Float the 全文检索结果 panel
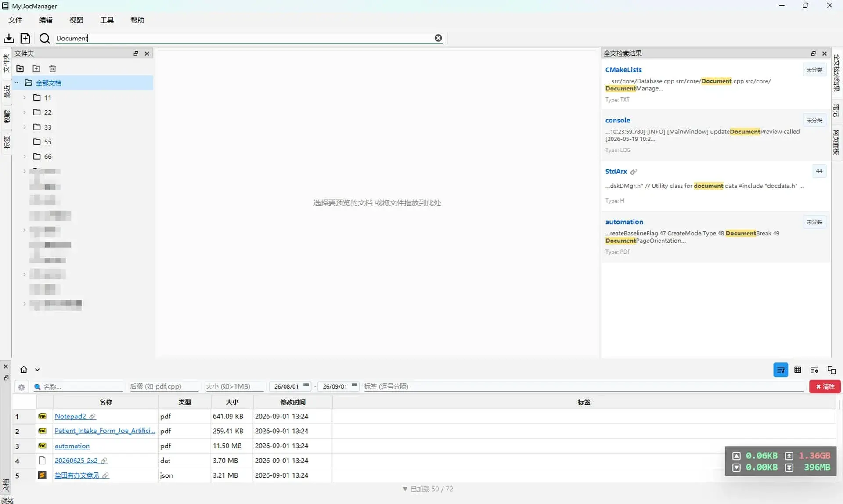The width and height of the screenshot is (843, 504). pyautogui.click(x=813, y=54)
